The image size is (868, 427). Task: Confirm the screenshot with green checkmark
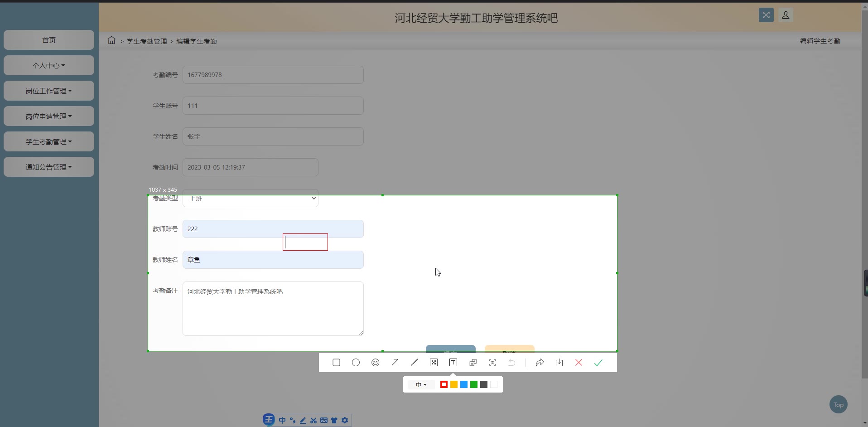coord(598,363)
